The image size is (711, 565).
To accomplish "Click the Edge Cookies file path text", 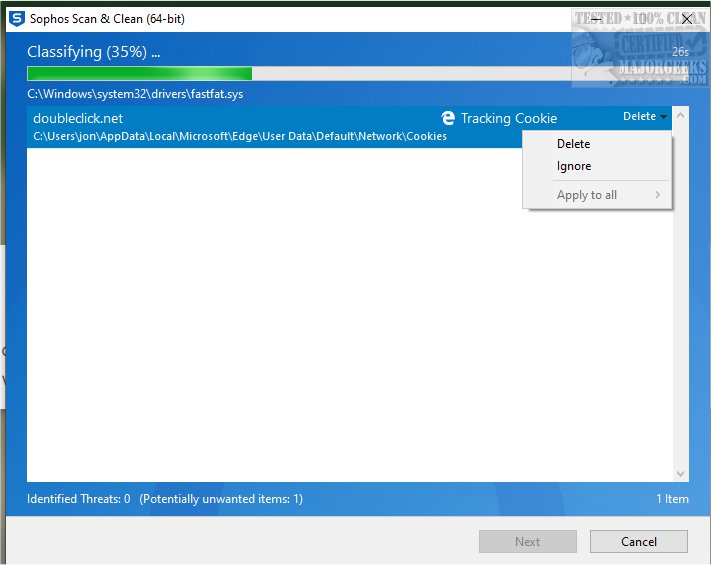I will click(x=240, y=136).
